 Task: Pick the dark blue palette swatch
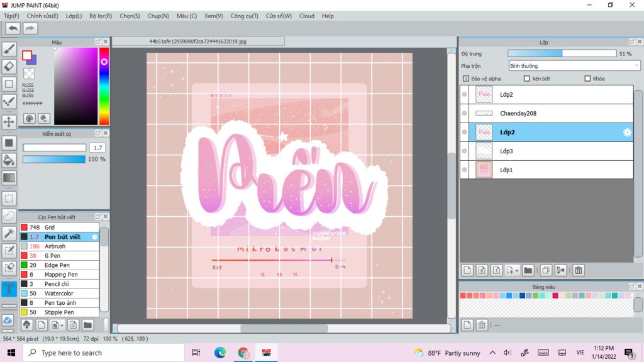(x=522, y=295)
